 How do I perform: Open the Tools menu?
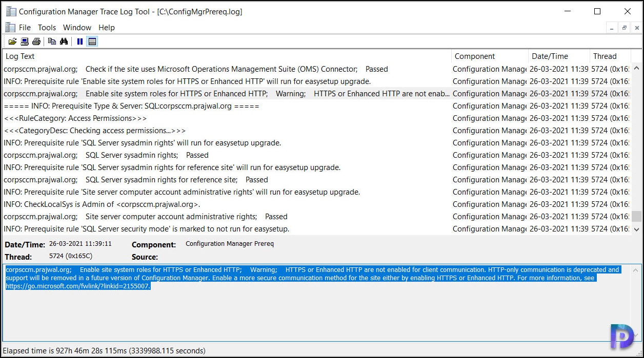click(47, 28)
